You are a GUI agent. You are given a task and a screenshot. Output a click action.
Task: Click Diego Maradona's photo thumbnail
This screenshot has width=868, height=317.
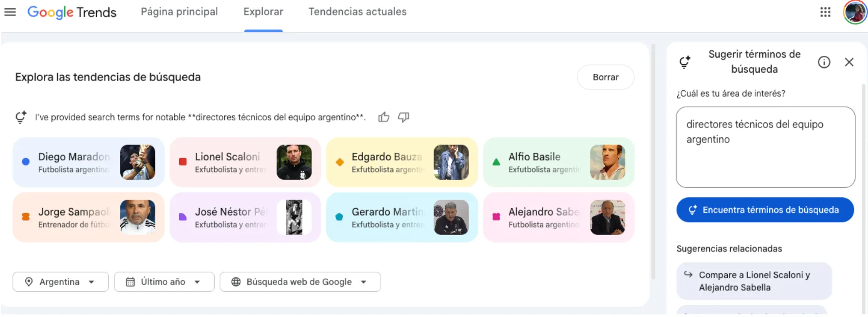pos(138,162)
